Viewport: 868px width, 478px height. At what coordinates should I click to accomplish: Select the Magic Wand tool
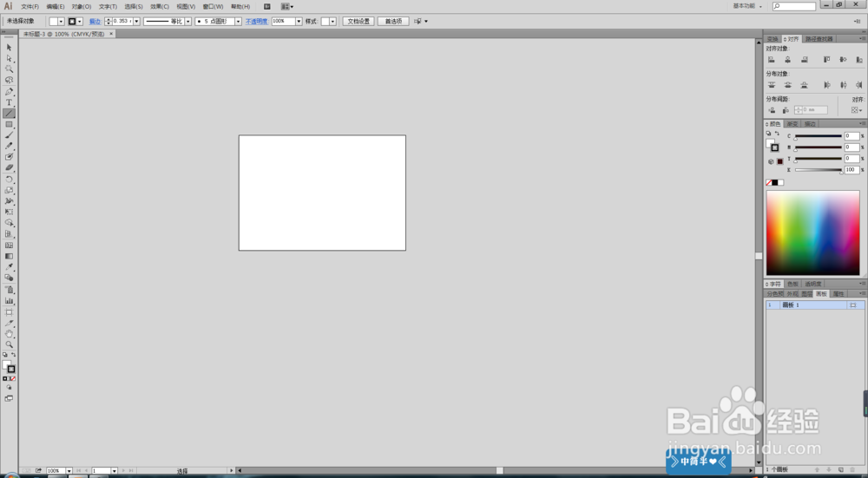tap(9, 69)
